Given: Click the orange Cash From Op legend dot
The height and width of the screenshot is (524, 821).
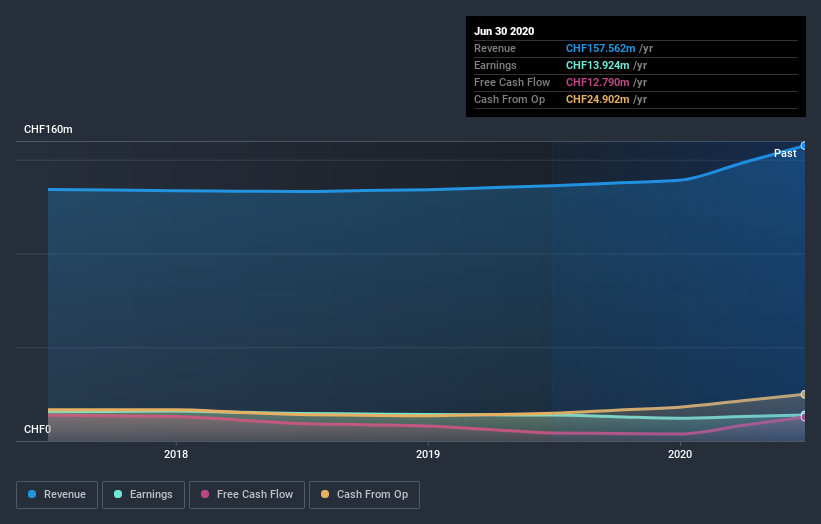Looking at the screenshot, I should point(325,494).
